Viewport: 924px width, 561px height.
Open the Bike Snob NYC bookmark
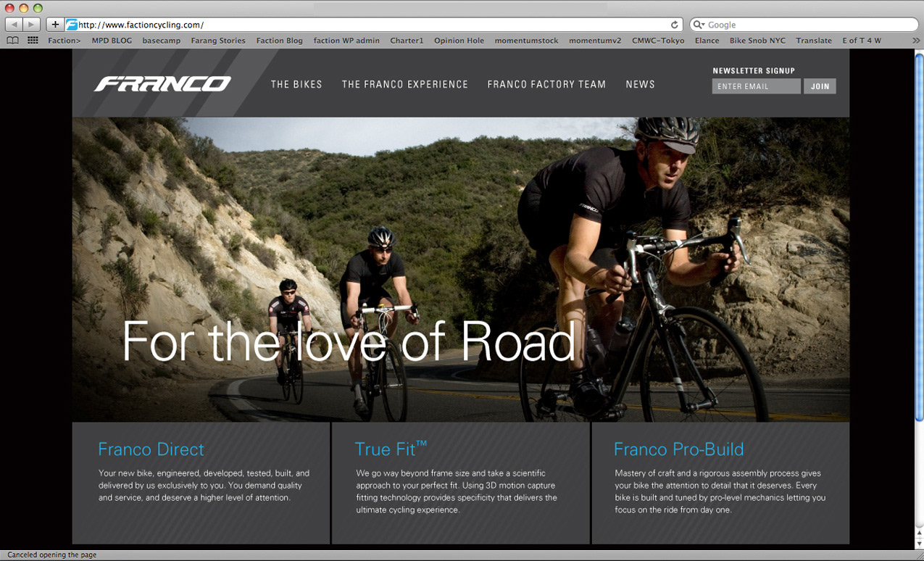757,41
